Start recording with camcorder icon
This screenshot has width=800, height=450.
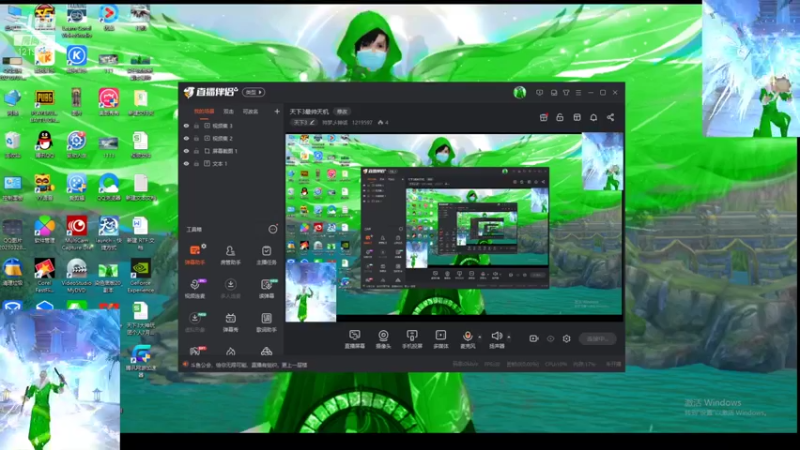[x=534, y=339]
